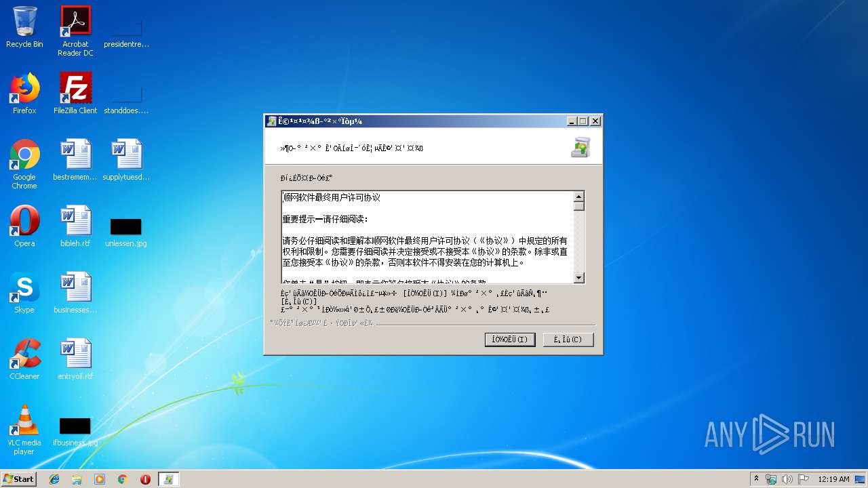Image resolution: width=868 pixels, height=488 pixels.
Task: Open FileZilla Client shortcut
Action: coord(75,94)
